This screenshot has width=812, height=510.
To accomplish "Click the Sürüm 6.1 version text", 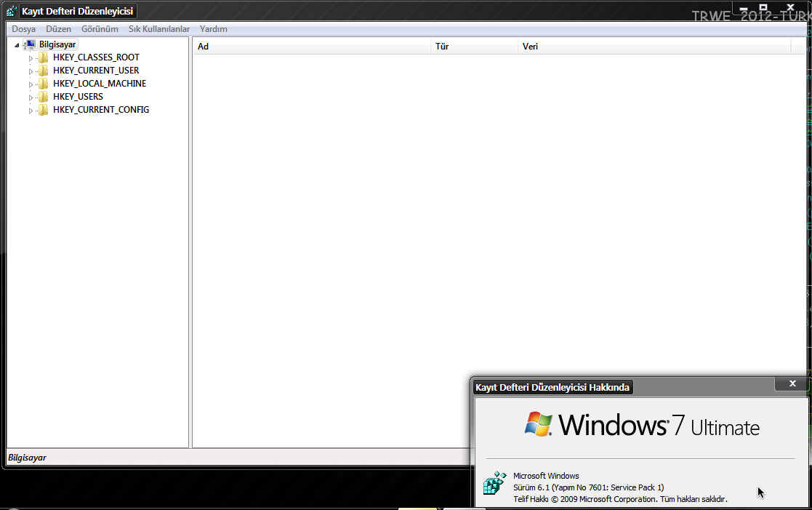I will point(588,487).
